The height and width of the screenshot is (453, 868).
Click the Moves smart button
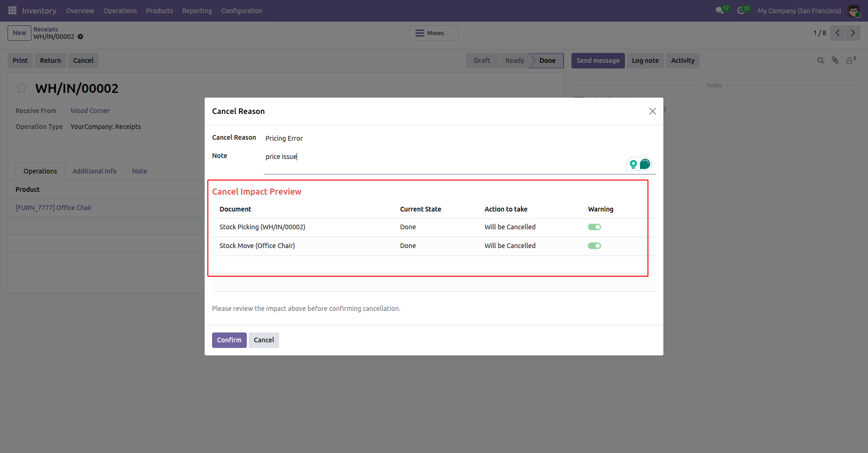pyautogui.click(x=434, y=33)
